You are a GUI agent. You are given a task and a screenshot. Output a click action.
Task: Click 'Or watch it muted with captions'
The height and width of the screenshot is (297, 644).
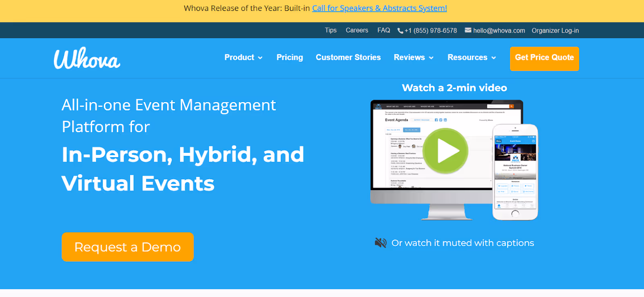[463, 243]
